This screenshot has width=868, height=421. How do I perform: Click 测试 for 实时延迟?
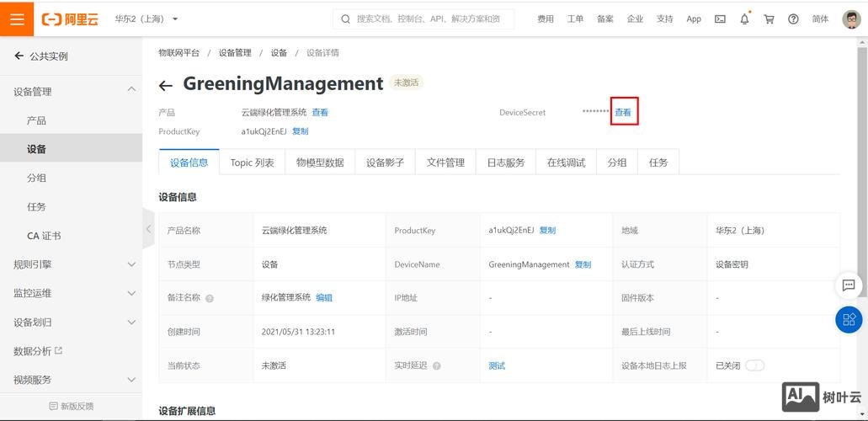point(497,365)
